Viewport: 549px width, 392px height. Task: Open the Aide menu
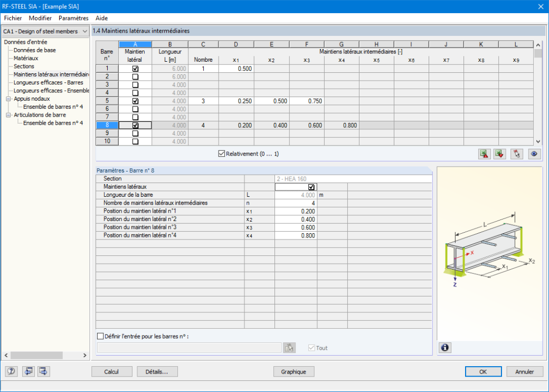101,18
